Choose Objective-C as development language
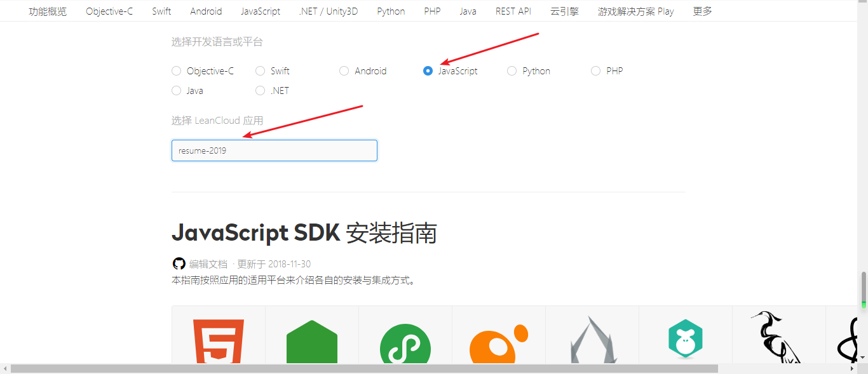This screenshot has width=868, height=374. point(176,70)
